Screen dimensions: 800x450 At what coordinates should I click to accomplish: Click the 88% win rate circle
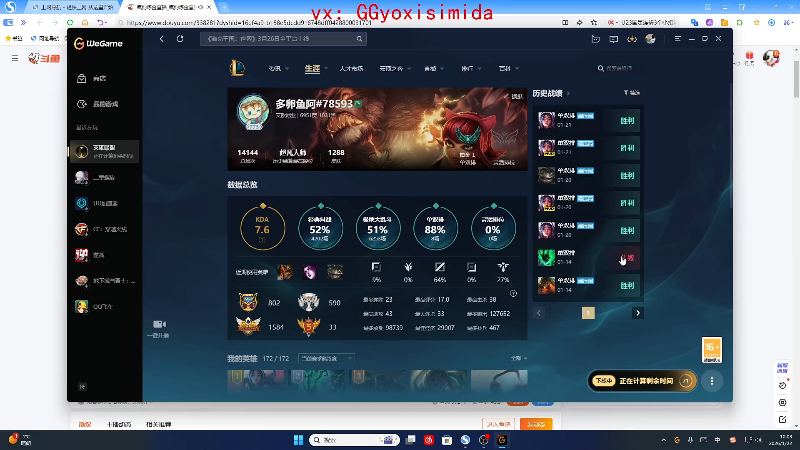pos(435,228)
